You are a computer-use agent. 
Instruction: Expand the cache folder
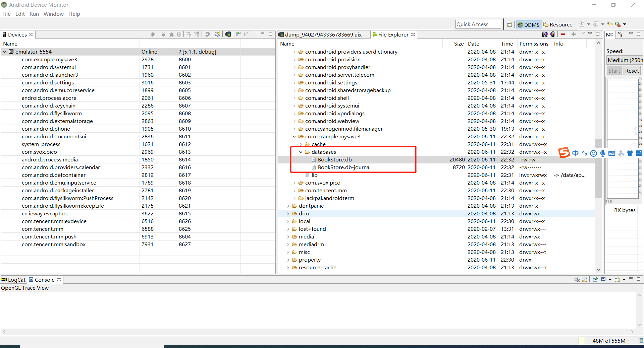click(x=301, y=144)
